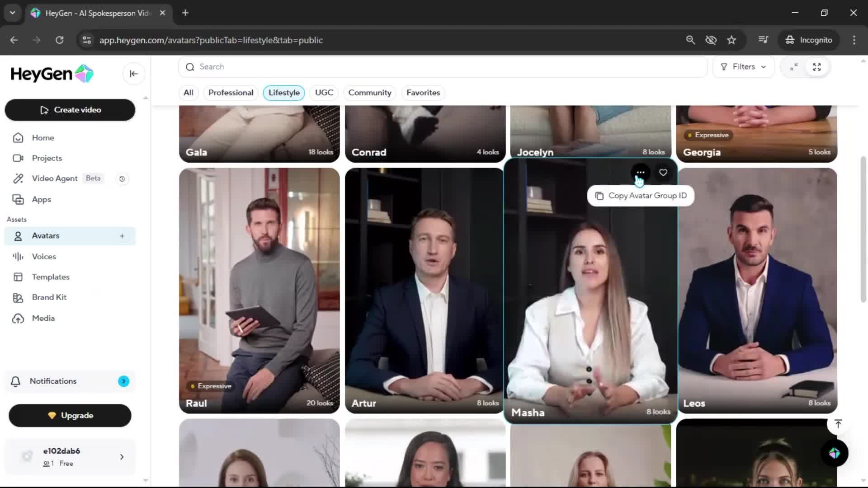Click the heart icon on Masha card
This screenshot has height=488, width=868.
point(663,173)
